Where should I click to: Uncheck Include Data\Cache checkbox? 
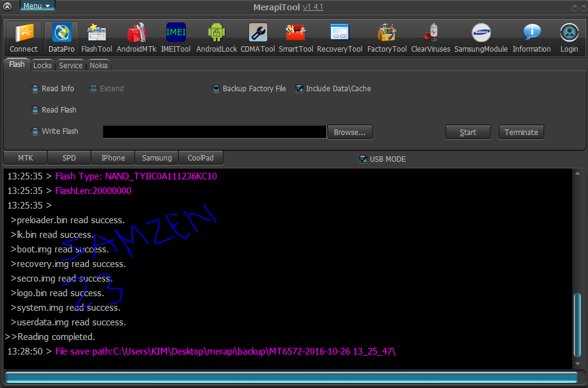coord(299,89)
